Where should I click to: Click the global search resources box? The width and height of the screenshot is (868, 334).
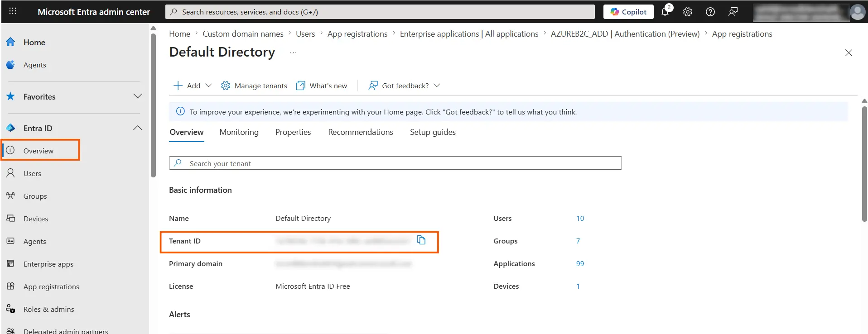[380, 12]
